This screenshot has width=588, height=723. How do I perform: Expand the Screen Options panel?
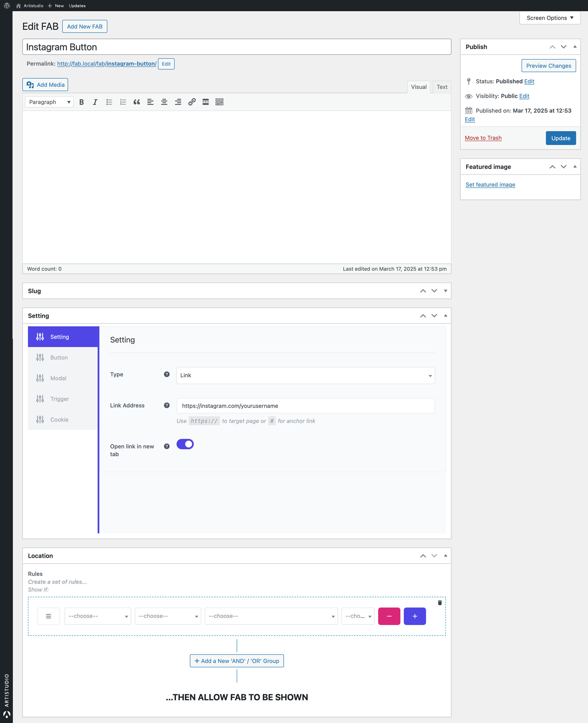pos(550,17)
